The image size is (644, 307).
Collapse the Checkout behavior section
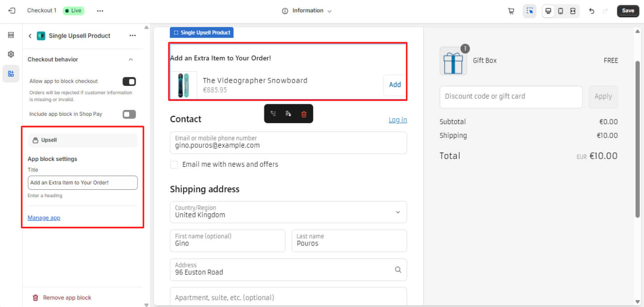click(x=131, y=60)
